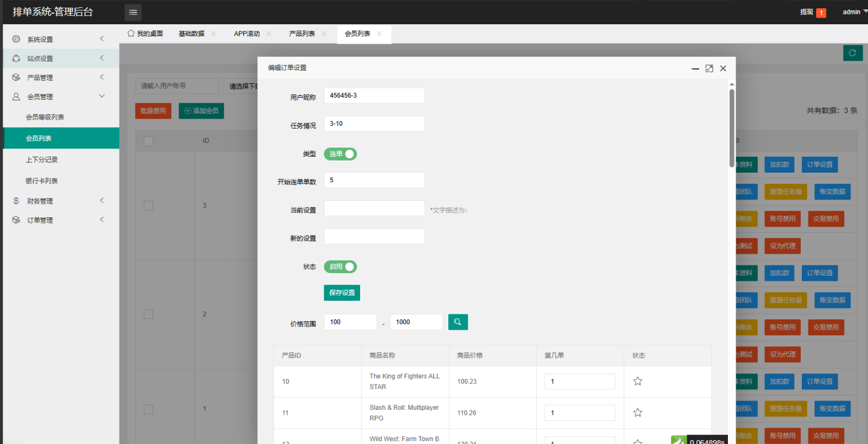Click the 新的设置 input field
This screenshot has width=868, height=444.
tap(374, 237)
